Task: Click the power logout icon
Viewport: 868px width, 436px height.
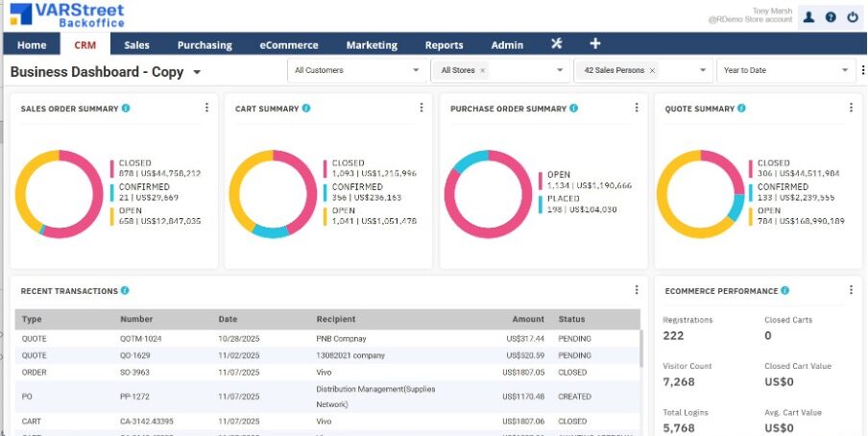Action: pyautogui.click(x=853, y=16)
